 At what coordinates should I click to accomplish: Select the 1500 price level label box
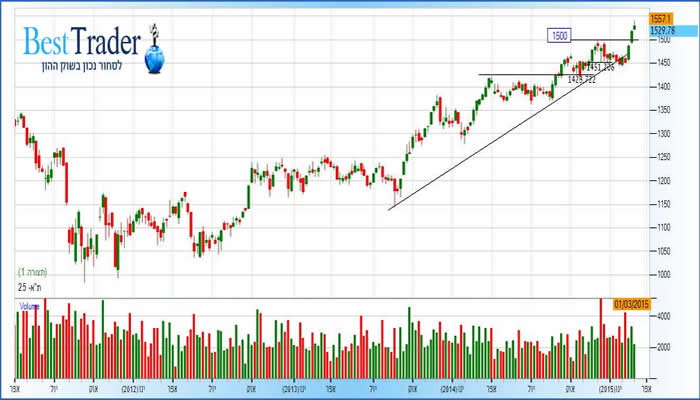coord(560,36)
